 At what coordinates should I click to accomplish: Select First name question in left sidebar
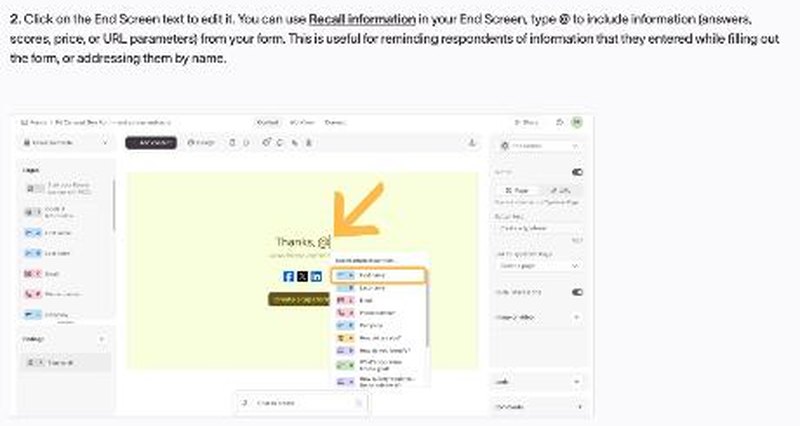pos(65,233)
